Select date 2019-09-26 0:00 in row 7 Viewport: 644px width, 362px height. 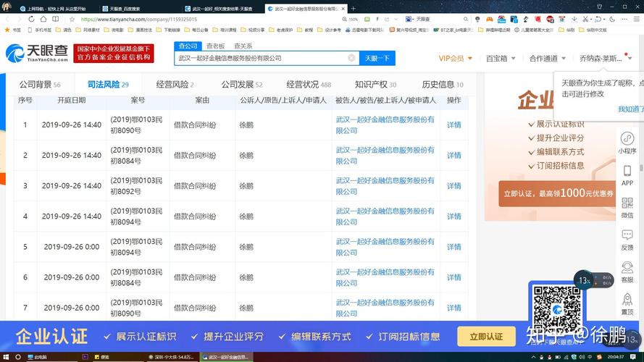72,308
